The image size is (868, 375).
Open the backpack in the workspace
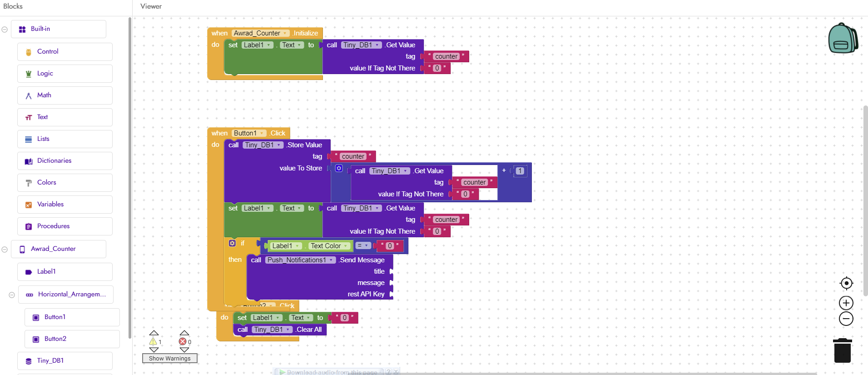pyautogui.click(x=843, y=38)
